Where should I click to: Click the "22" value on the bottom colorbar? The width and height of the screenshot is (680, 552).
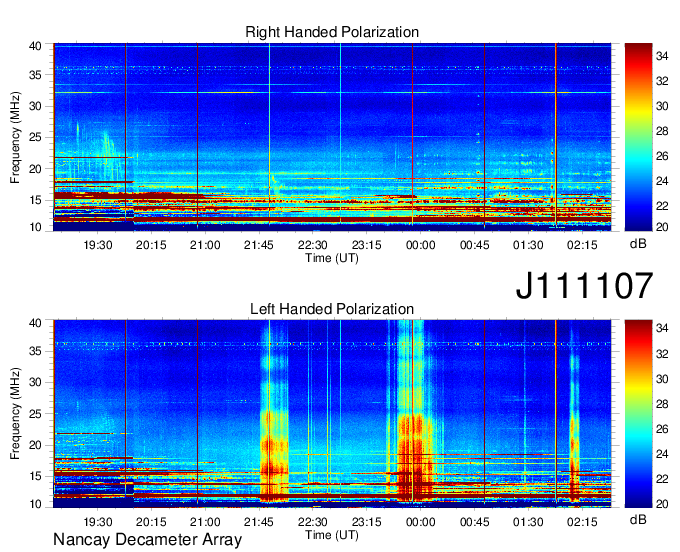662,479
